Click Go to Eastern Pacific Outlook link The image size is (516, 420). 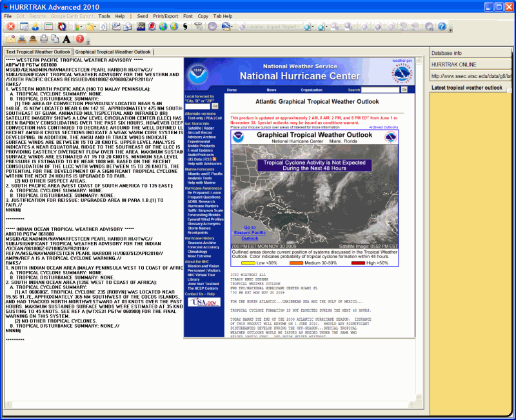click(x=250, y=232)
